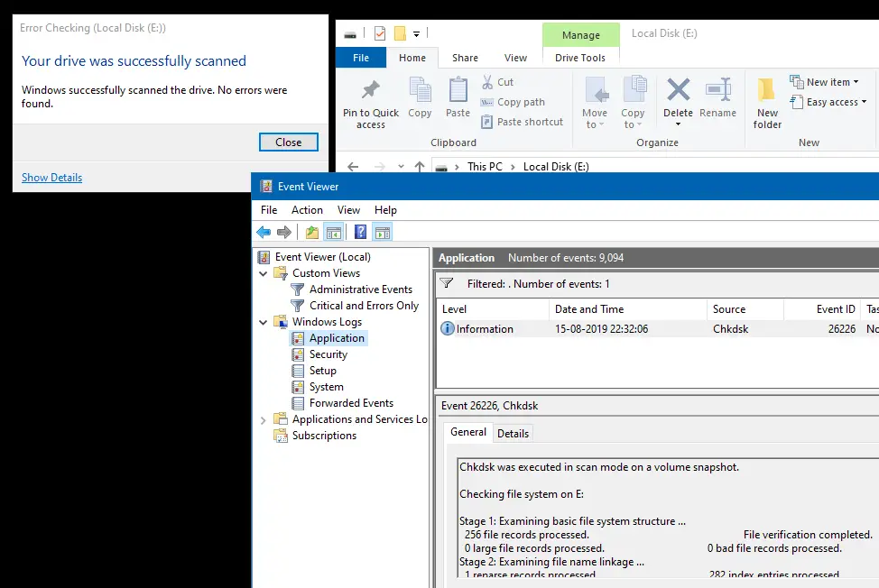Click Up One Level folder icon in Event Viewer
Screen dimensions: 879x588
click(311, 232)
